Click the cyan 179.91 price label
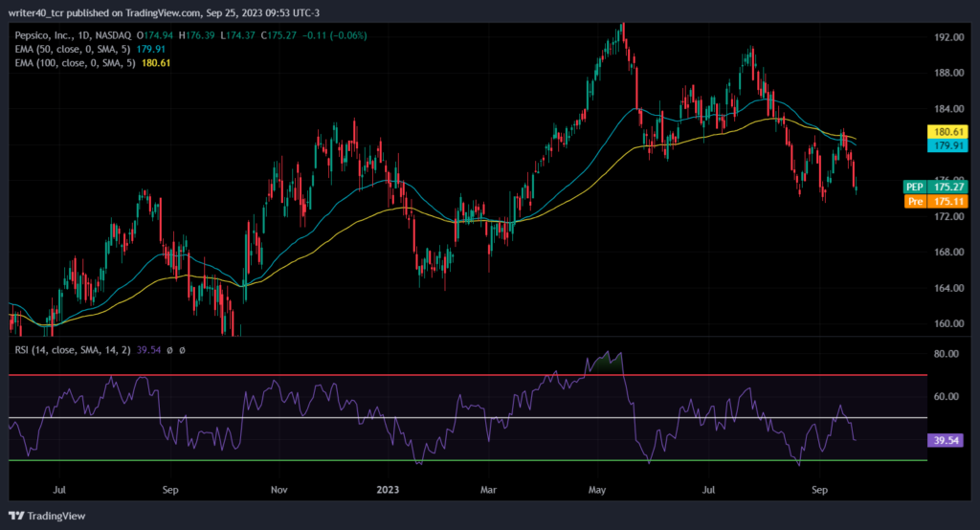 (947, 145)
